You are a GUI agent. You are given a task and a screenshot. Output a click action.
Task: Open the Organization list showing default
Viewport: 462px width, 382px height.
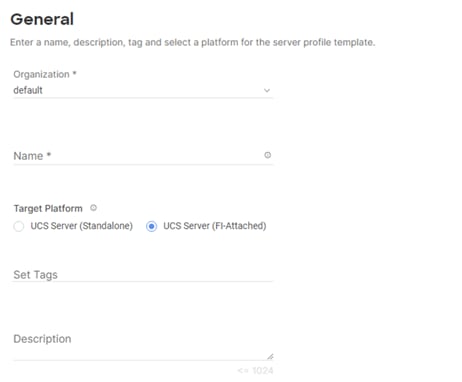pos(143,90)
